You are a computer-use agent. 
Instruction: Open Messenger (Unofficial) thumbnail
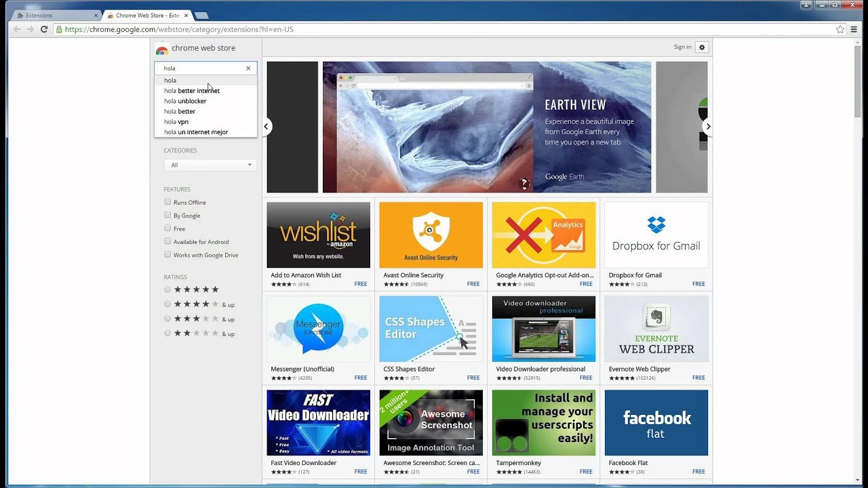click(319, 329)
